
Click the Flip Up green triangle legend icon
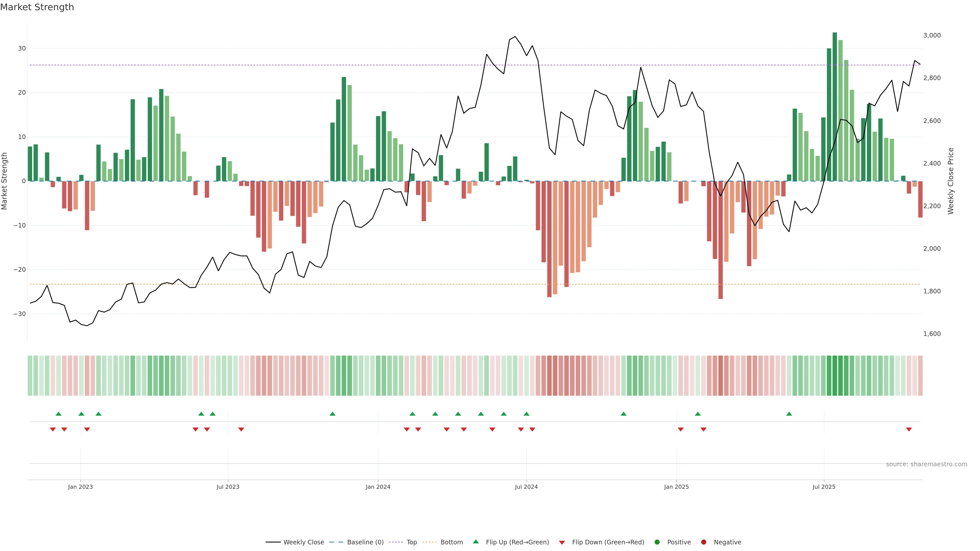475,542
